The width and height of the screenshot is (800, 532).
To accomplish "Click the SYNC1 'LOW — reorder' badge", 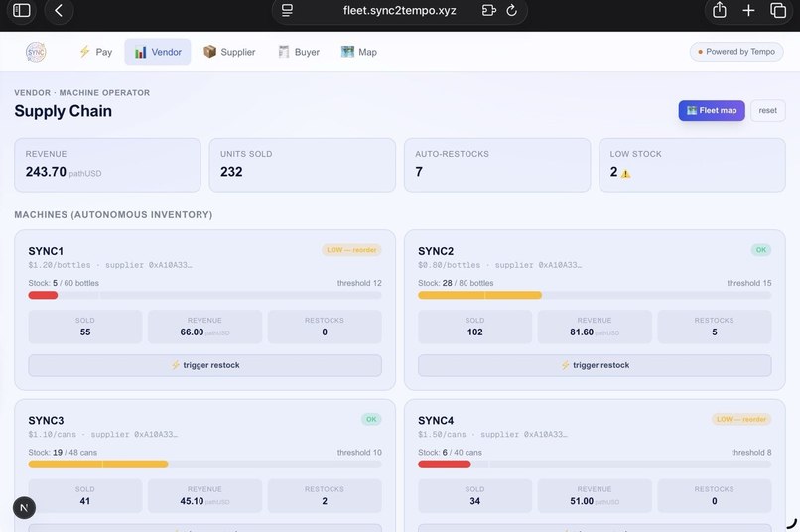I will point(351,250).
